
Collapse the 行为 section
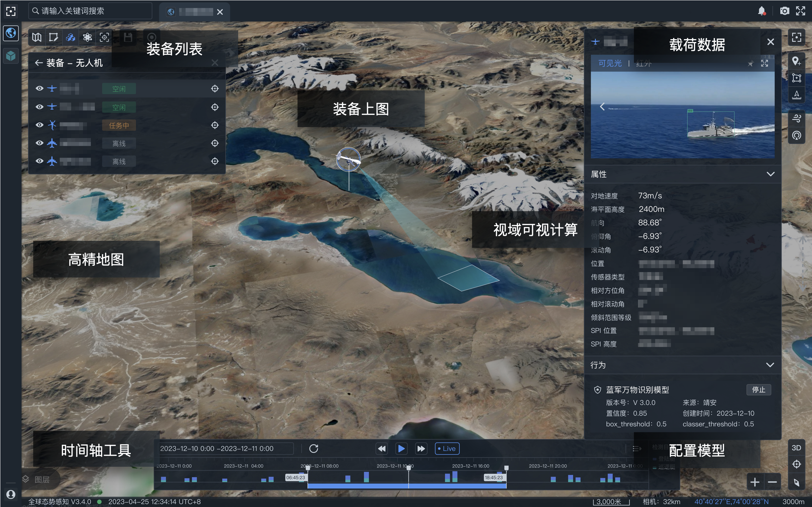click(770, 365)
